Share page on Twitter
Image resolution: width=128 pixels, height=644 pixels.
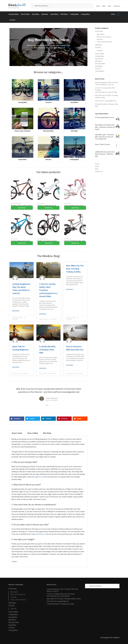tap(33, 418)
